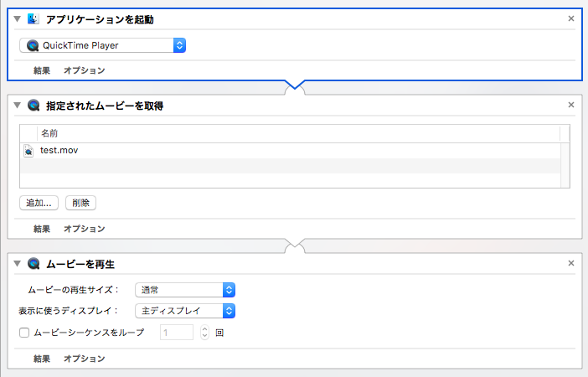Viewport: 588px width, 377px height.
Task: Remove the ムービーを再生 action with its X
Action: 571,264
